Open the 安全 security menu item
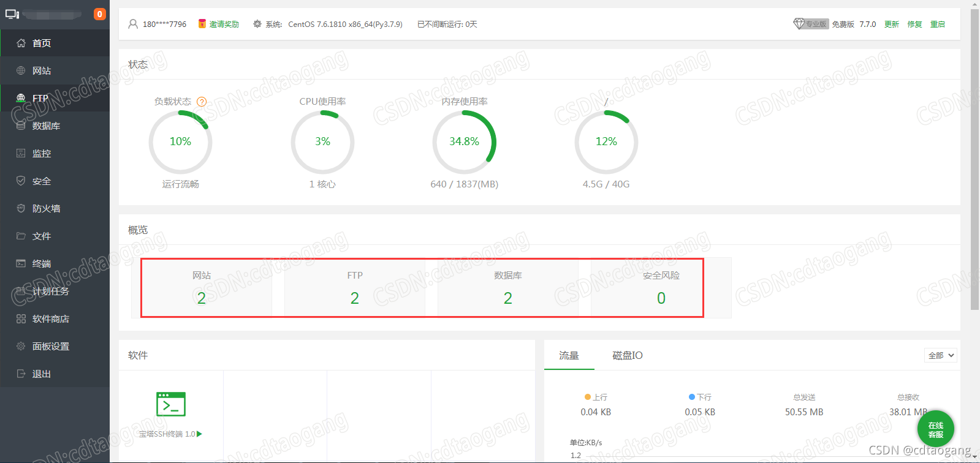Screen dimensions: 980x463 tap(55, 181)
